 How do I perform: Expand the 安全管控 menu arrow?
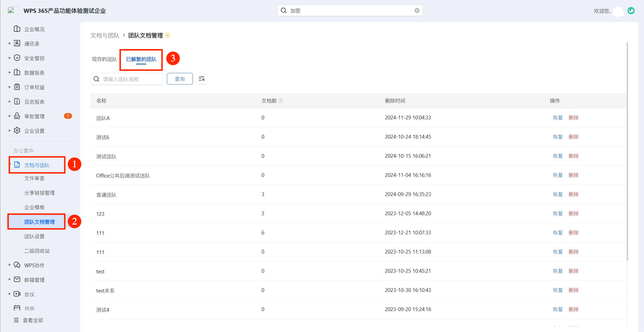(10, 58)
